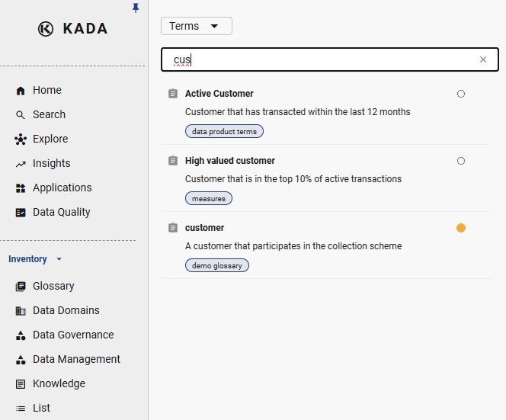506x420 pixels.
Task: Click the data product terms tag
Action: tap(224, 131)
